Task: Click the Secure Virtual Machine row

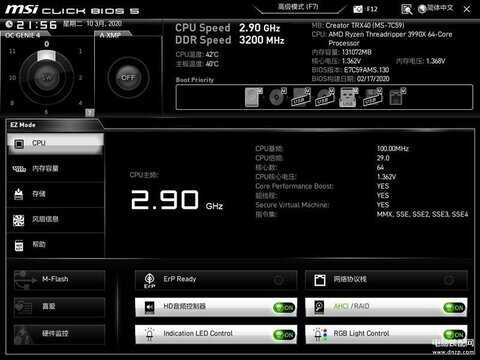Action: [x=322, y=205]
